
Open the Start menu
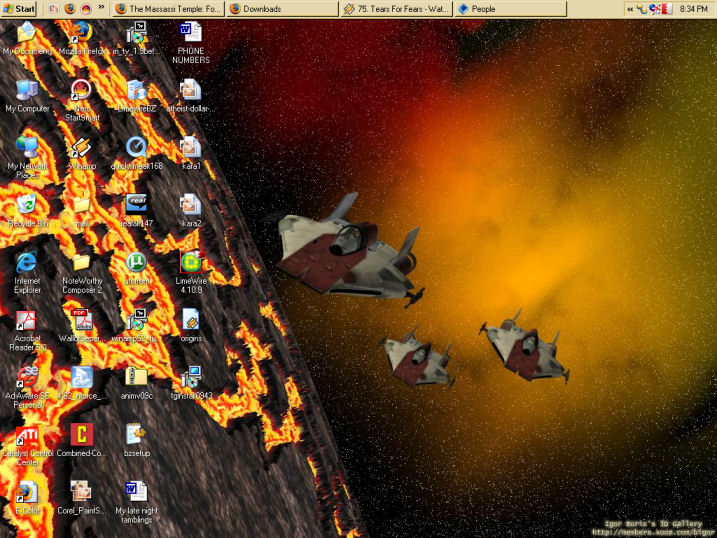(x=19, y=9)
